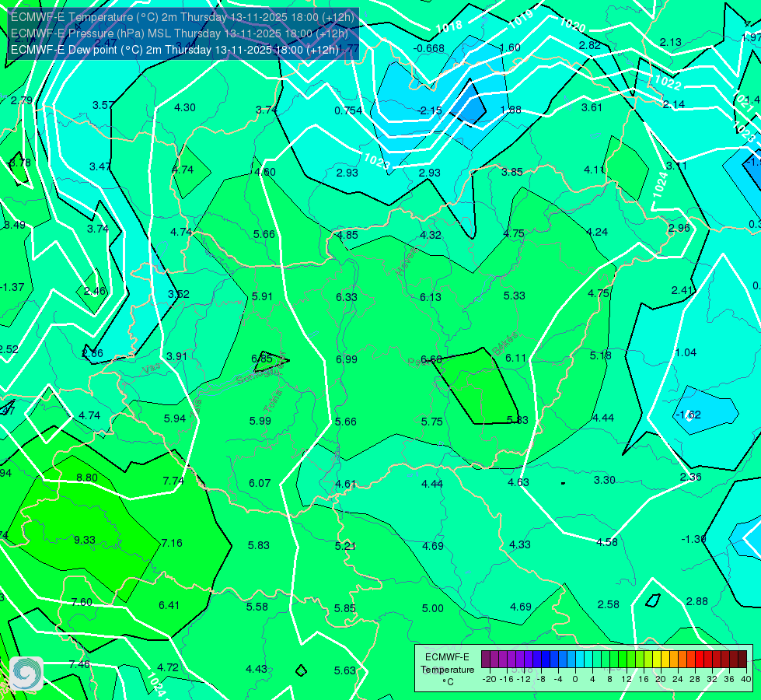
Task: Click the 1022 isobar label
Action: (x=668, y=82)
